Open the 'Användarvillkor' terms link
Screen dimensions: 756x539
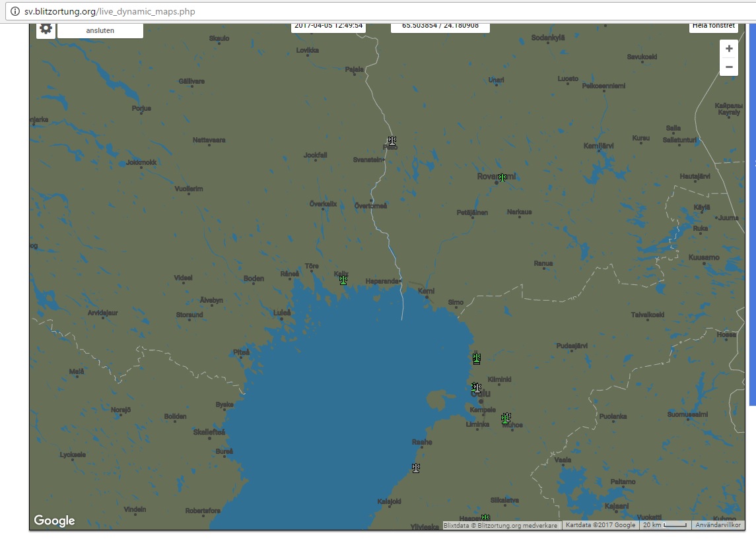[715, 525]
